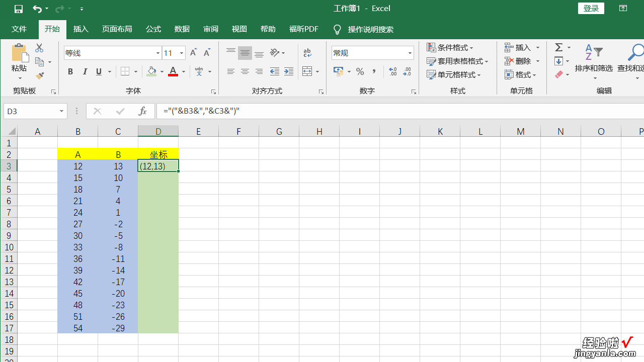
Task: Click the Clear eraser icon
Action: click(558, 74)
